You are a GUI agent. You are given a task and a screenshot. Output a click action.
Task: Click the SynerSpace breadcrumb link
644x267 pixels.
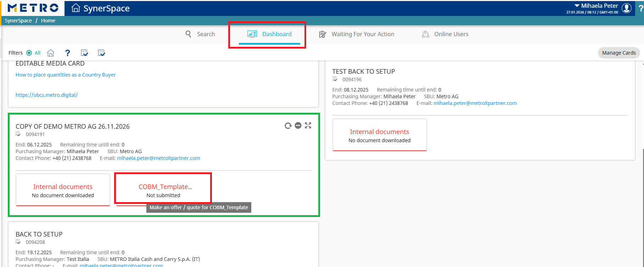click(x=18, y=21)
